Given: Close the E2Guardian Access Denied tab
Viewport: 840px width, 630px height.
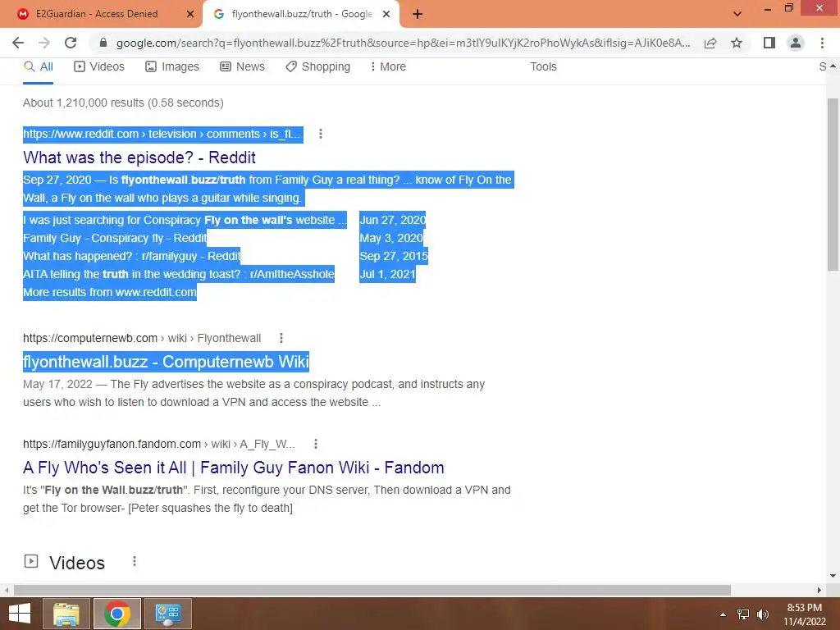Looking at the screenshot, I should pos(190,14).
